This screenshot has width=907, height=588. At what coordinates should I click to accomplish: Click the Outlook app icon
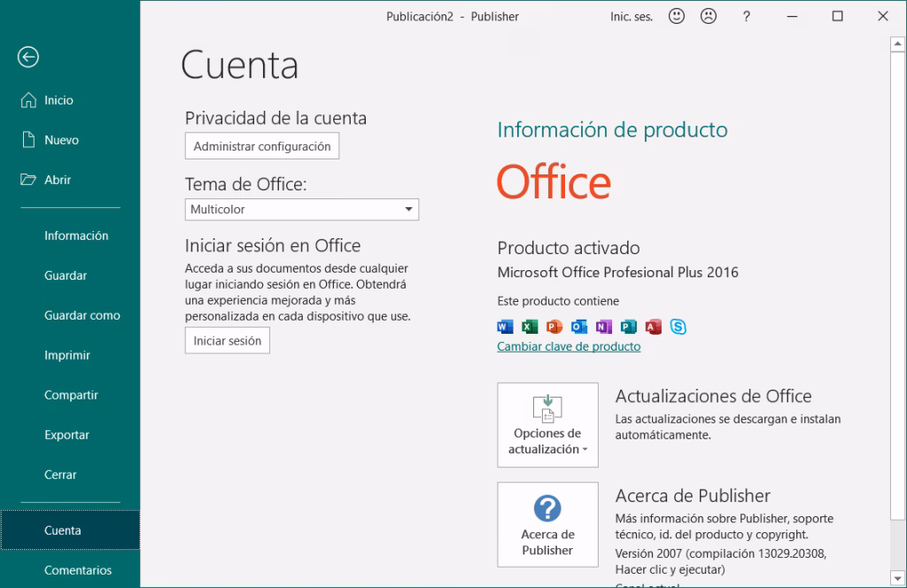[x=579, y=327]
